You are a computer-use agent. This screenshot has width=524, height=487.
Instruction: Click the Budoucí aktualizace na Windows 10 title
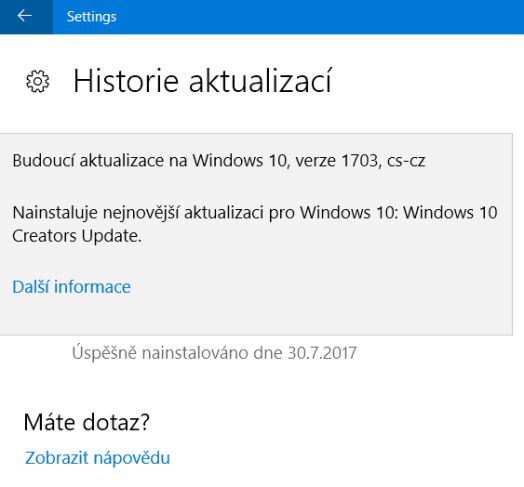pos(219,161)
